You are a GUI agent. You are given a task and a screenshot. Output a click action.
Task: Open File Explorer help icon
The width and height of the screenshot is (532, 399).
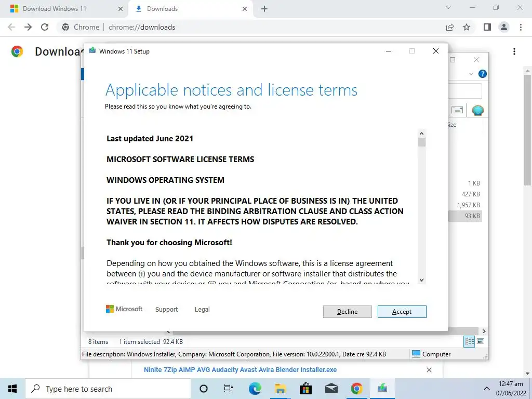point(482,74)
